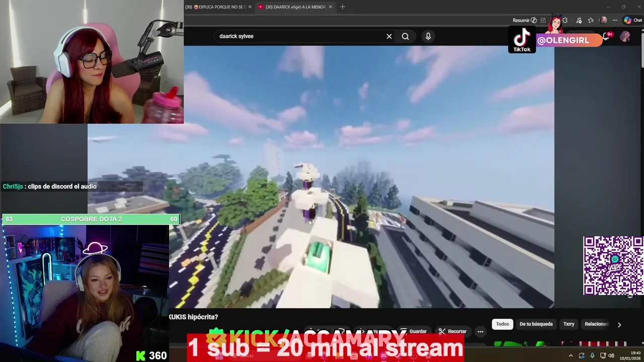Select the 'Todos' filter chip
The image size is (644, 362).
click(x=503, y=324)
